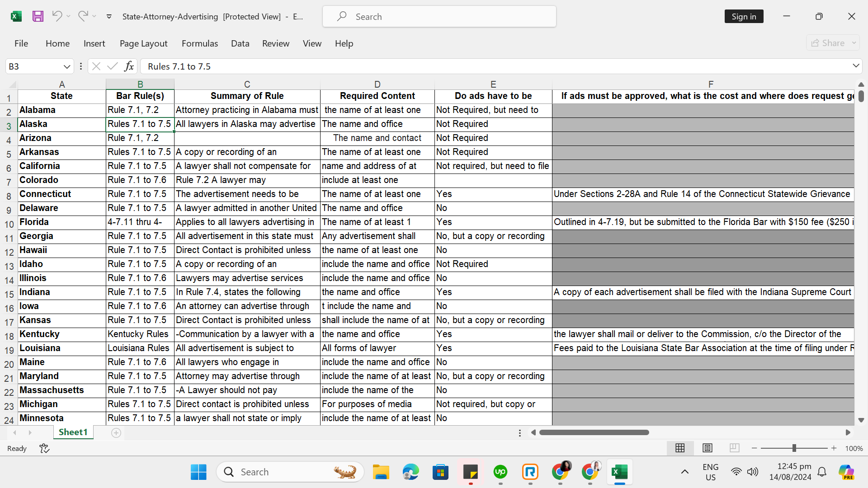868x488 pixels.
Task: Expand the Name Box dropdown arrow
Action: point(67,66)
